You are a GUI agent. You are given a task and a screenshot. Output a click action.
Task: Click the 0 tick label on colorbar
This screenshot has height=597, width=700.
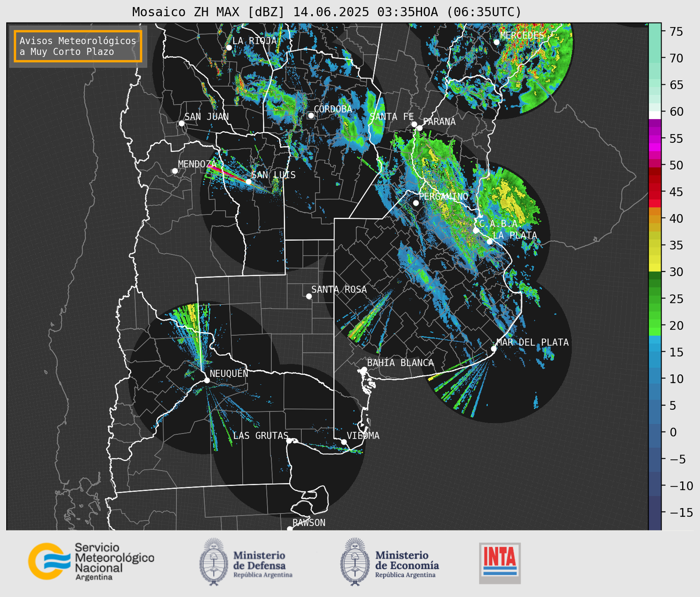(x=673, y=432)
